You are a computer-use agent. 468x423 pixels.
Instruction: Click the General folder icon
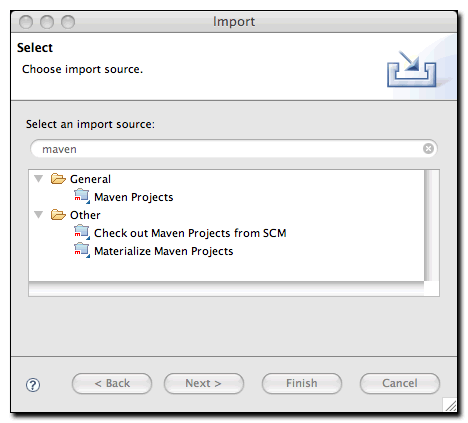(58, 179)
